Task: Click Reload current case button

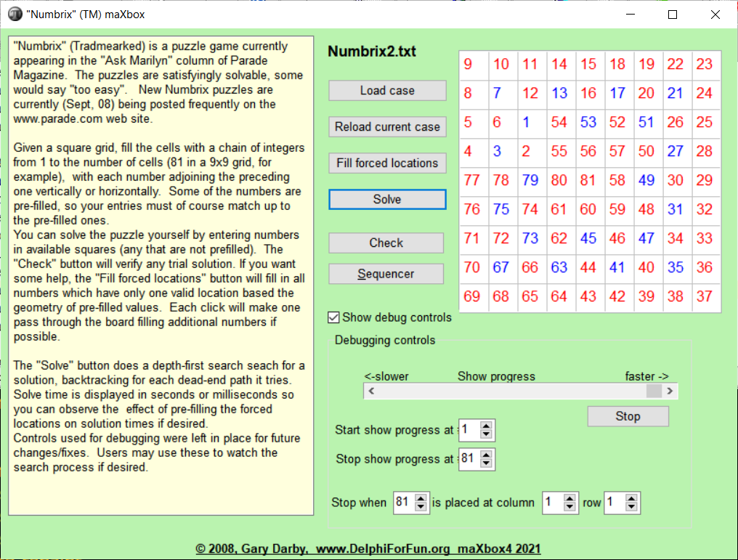Action: pos(387,127)
